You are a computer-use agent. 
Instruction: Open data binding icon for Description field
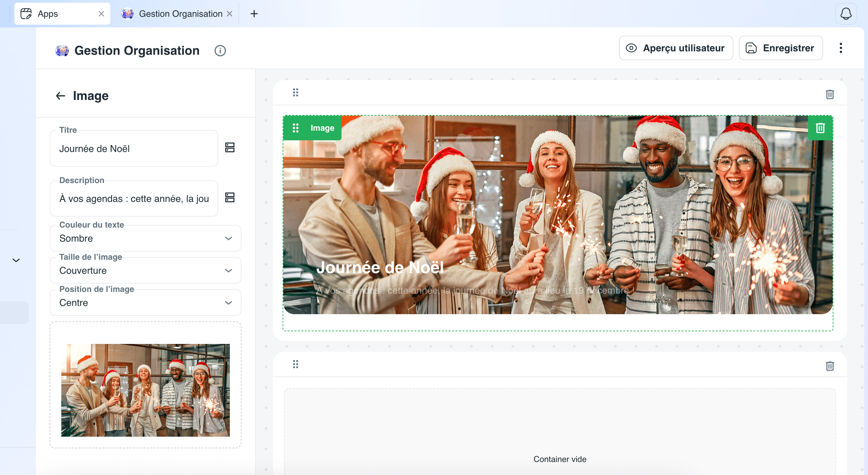pyautogui.click(x=230, y=197)
